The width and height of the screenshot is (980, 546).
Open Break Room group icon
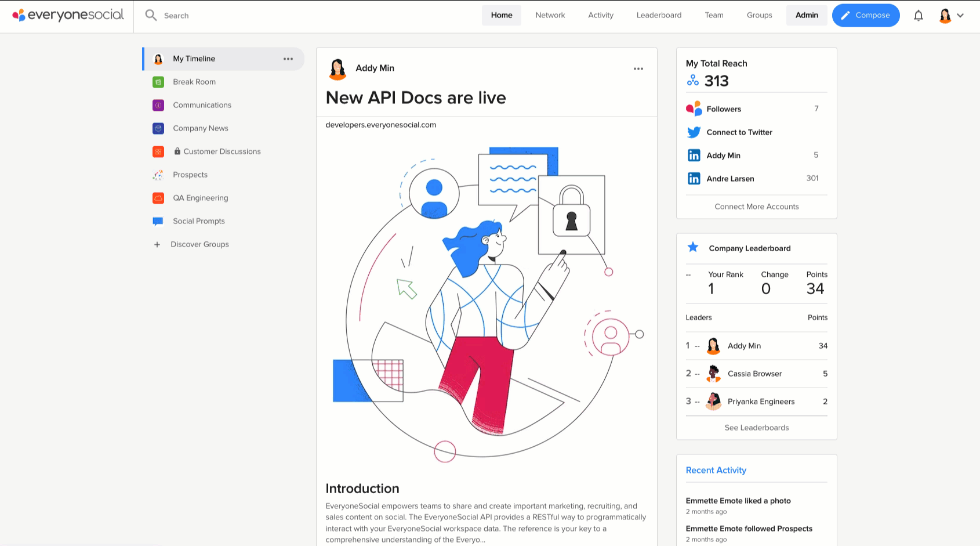point(158,82)
